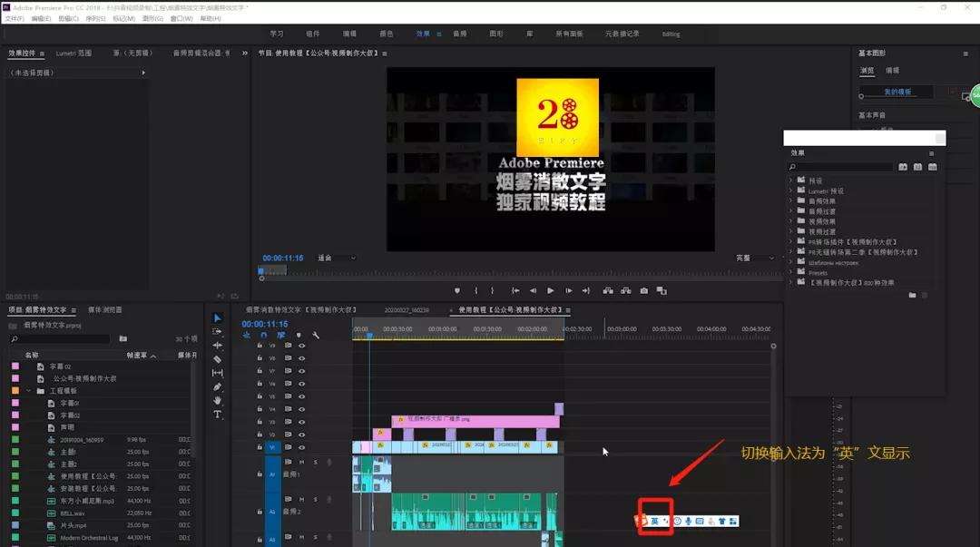
Task: Click Go to In point button
Action: [515, 290]
